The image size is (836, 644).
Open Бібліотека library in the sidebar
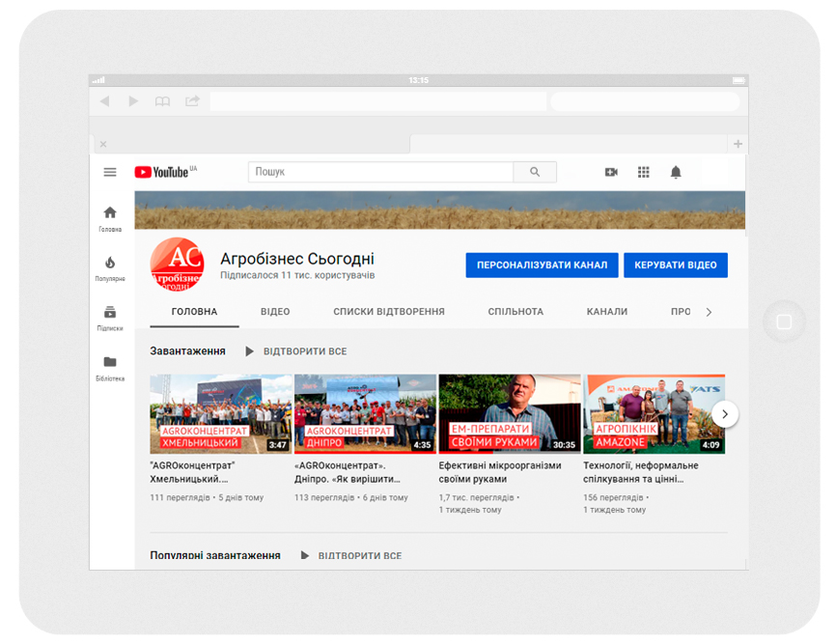[110, 367]
